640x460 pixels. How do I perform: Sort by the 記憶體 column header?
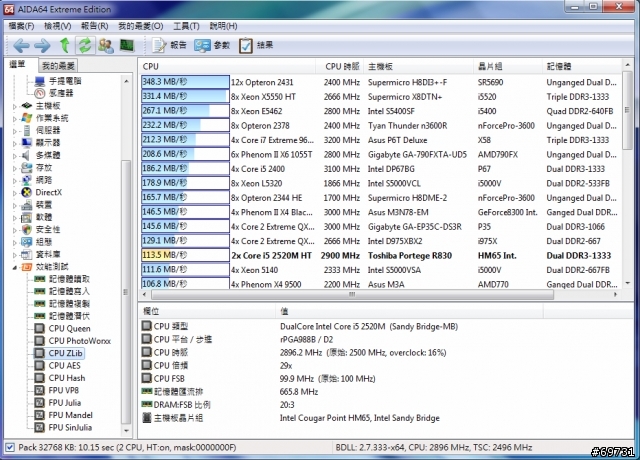click(582, 67)
